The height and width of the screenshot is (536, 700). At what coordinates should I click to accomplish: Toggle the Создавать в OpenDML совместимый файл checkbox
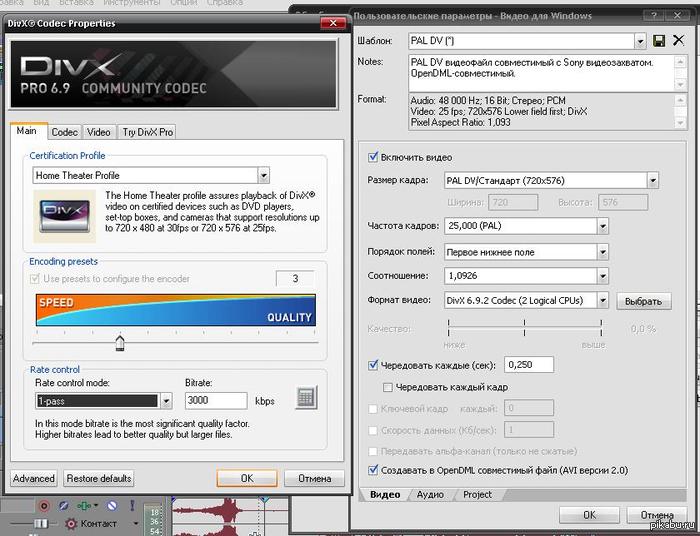(x=373, y=470)
